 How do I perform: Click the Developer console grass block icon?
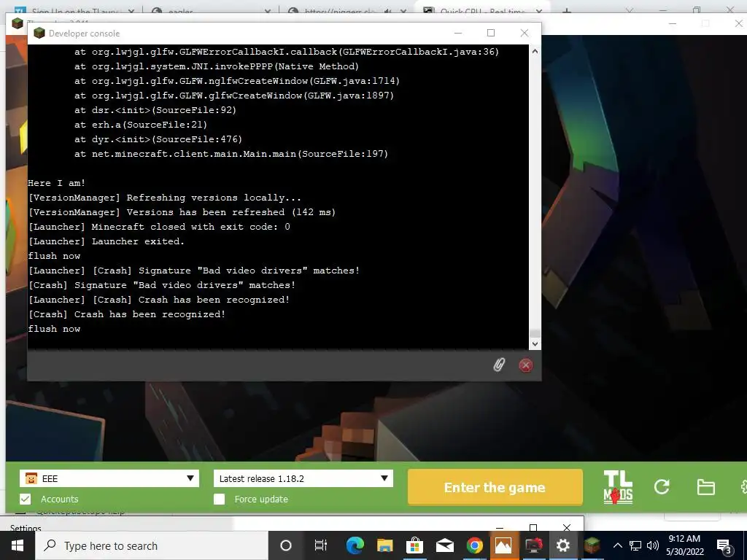click(x=39, y=33)
